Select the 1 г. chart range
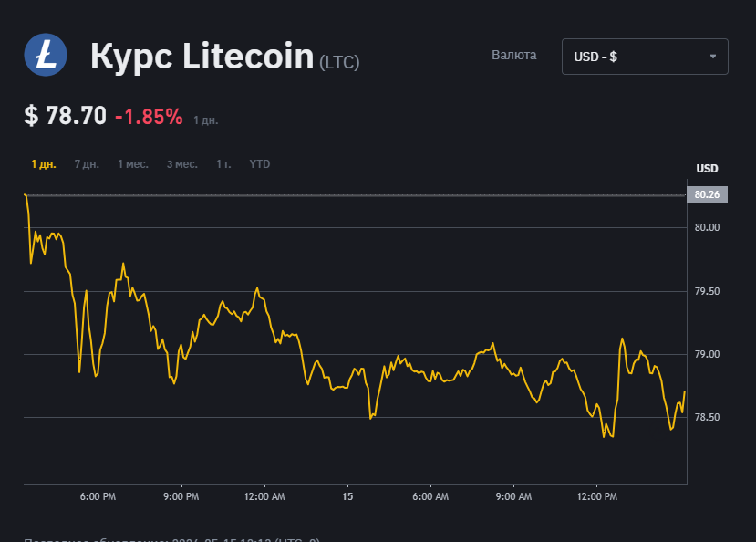Viewport: 756px width, 542px height. [223, 164]
